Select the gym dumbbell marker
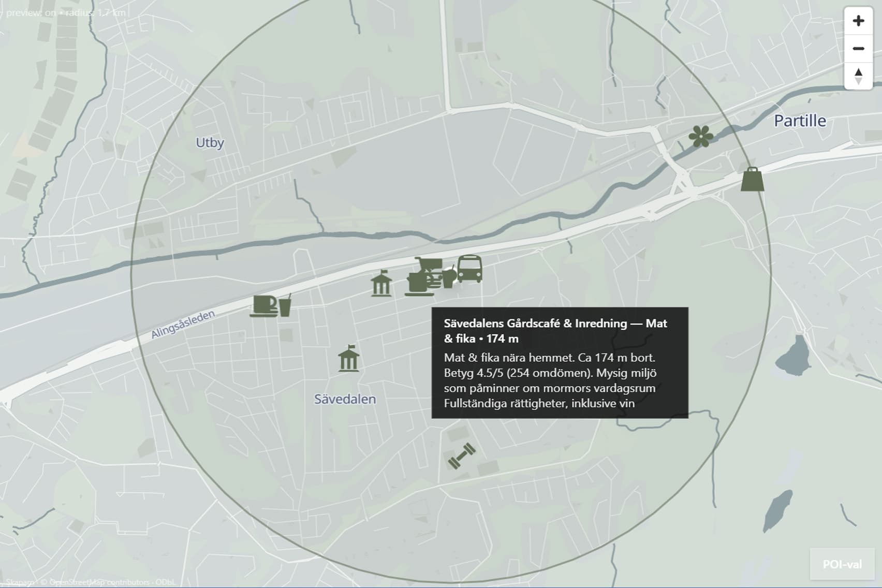The width and height of the screenshot is (882, 588). click(461, 456)
